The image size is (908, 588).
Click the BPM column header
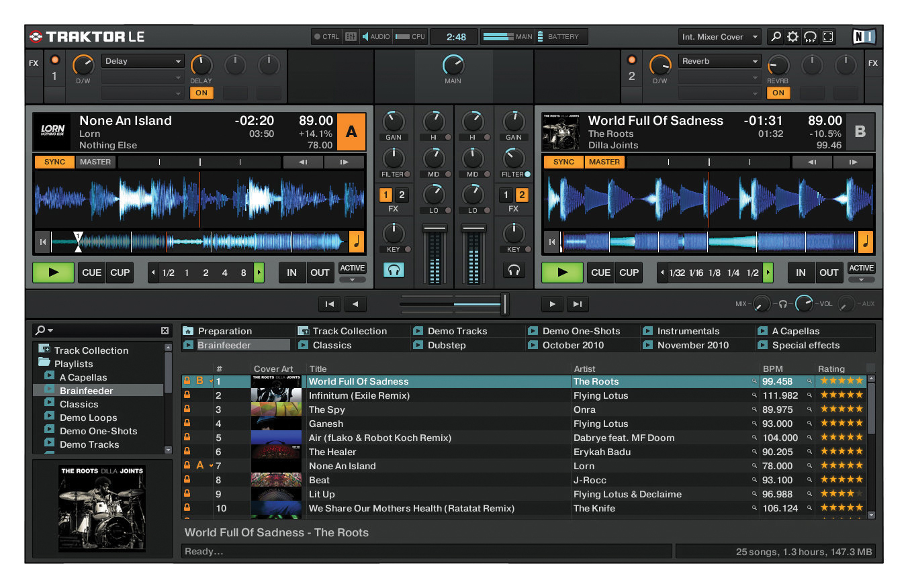tap(772, 369)
